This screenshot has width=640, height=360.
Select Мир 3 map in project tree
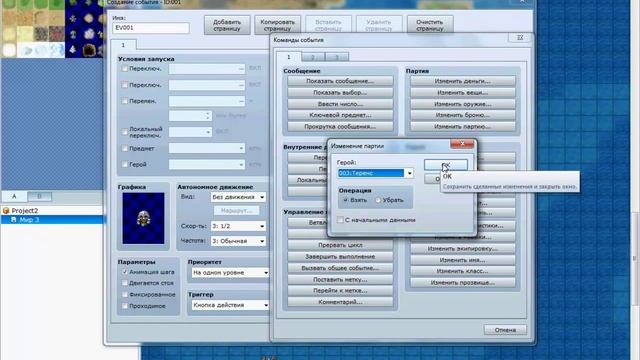(29, 220)
